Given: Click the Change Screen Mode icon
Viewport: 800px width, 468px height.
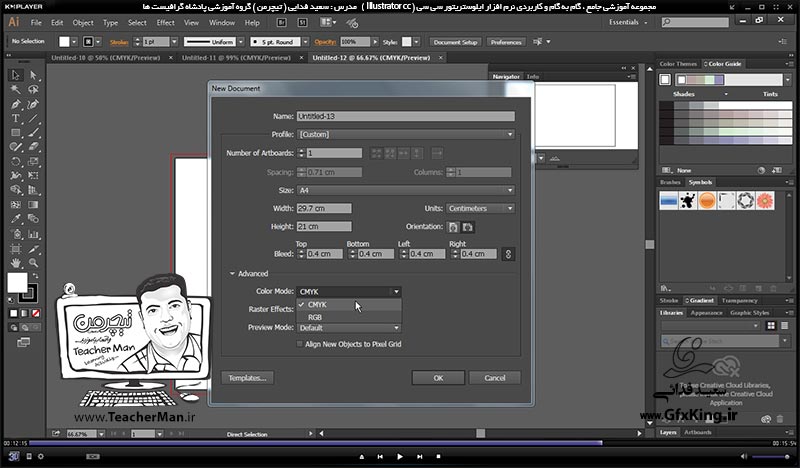Looking at the screenshot, I should click(23, 342).
